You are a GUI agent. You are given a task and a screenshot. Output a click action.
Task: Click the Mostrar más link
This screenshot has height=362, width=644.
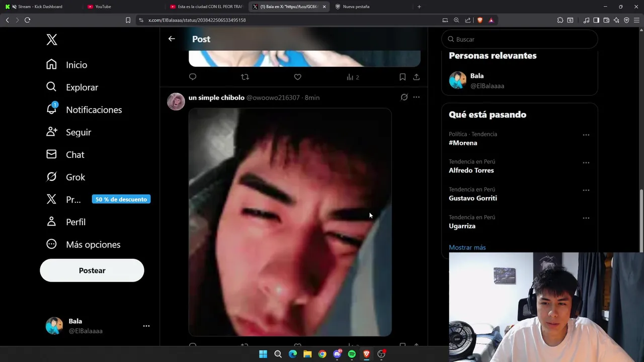[x=467, y=247]
